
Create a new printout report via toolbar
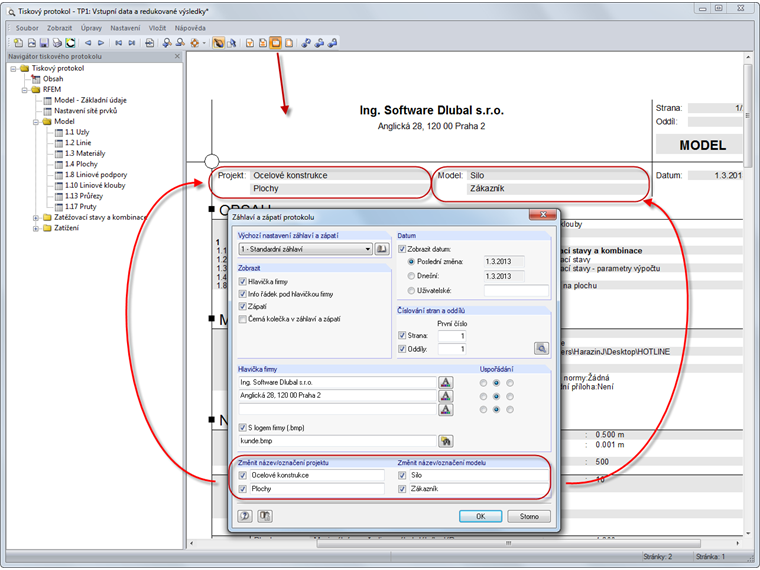pos(18,43)
